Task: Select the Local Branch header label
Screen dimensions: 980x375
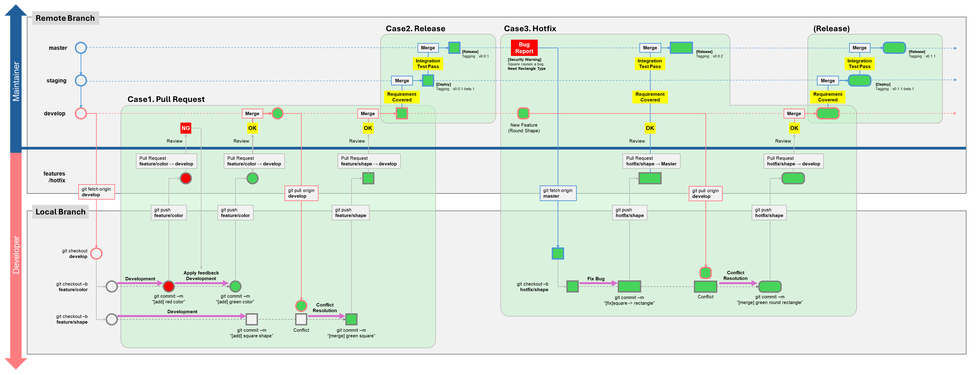Action: pos(60,212)
